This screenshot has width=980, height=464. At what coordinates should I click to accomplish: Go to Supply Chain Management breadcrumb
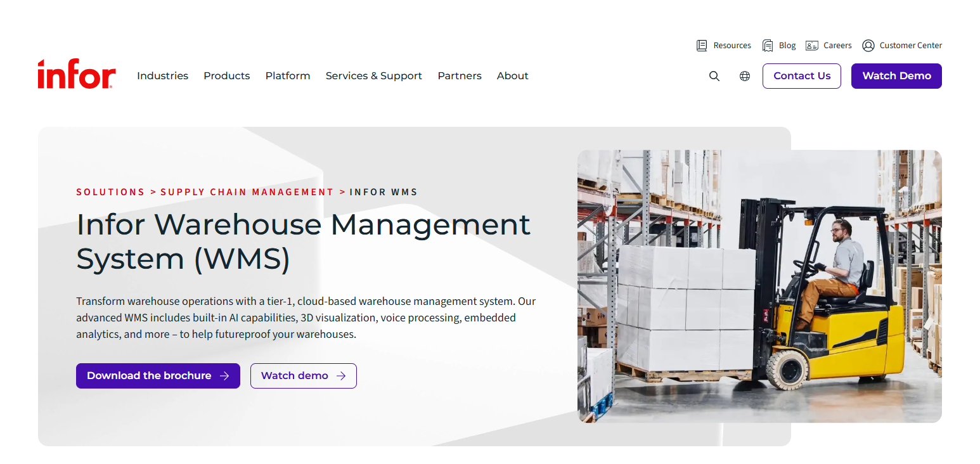click(247, 192)
